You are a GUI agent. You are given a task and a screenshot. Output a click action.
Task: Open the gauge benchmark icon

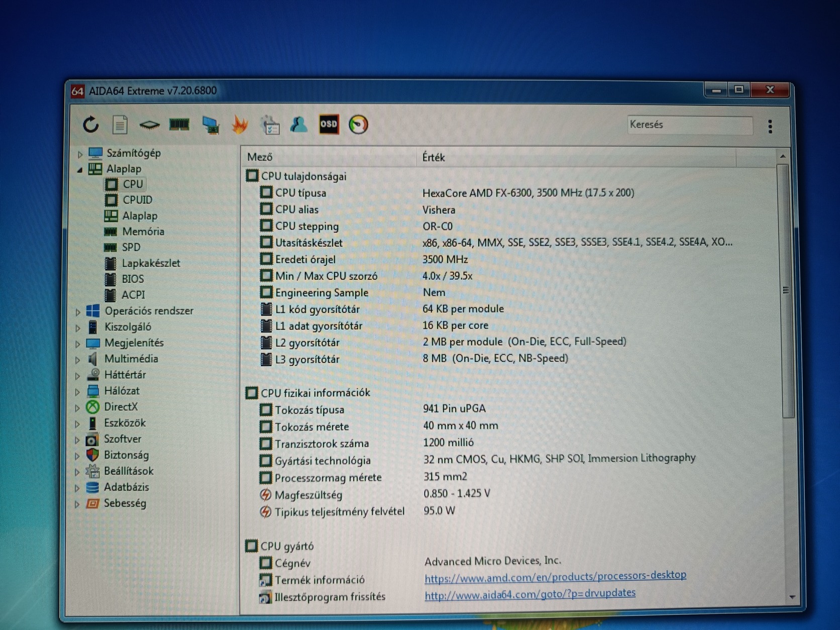coord(358,125)
